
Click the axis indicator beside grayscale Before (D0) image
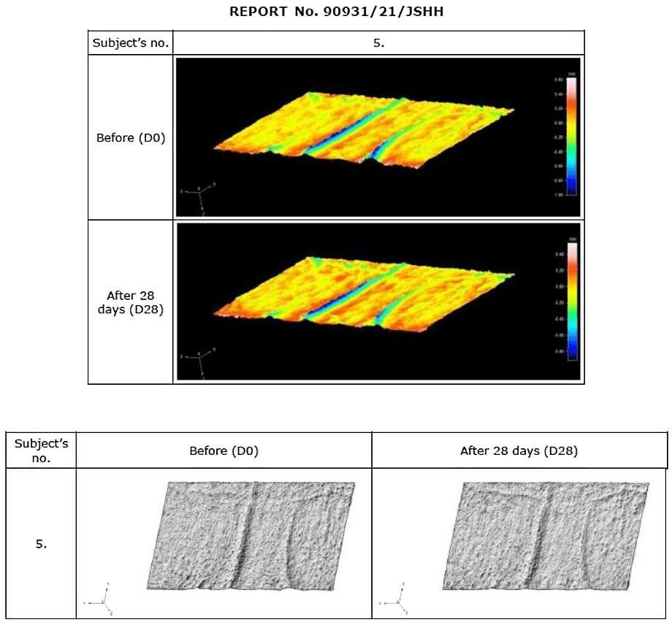tap(99, 599)
